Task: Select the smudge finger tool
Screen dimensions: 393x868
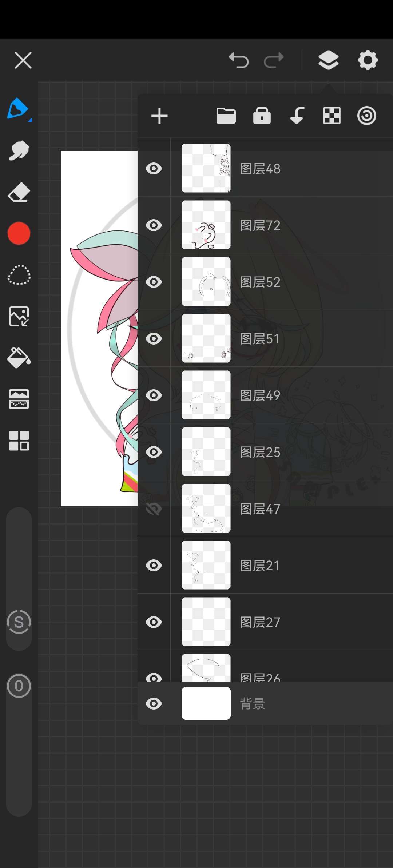Action: coord(19,150)
